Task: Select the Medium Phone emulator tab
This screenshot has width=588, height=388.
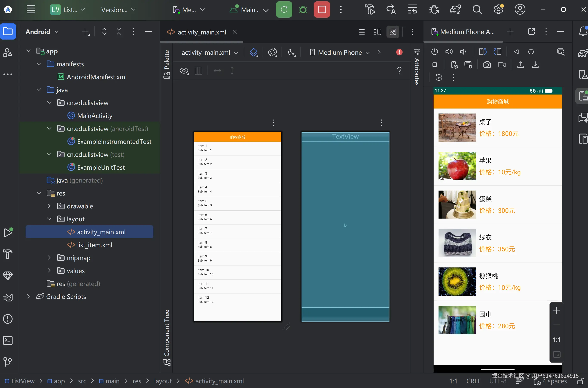Action: (x=463, y=32)
